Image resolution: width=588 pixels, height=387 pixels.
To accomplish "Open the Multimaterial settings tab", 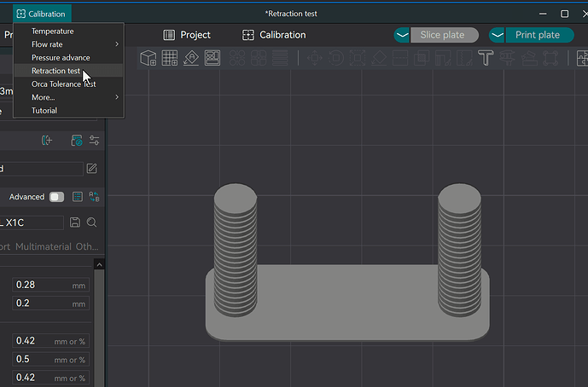I will (44, 246).
